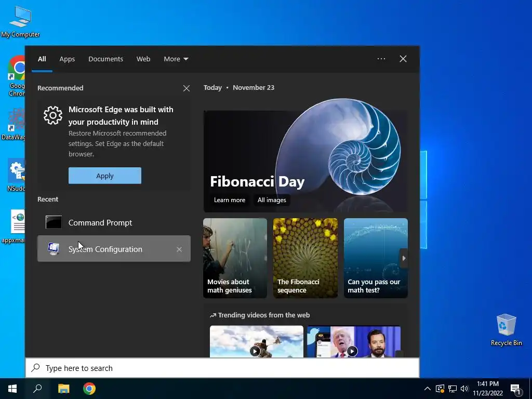Click the Apply button for Edge settings

point(105,176)
